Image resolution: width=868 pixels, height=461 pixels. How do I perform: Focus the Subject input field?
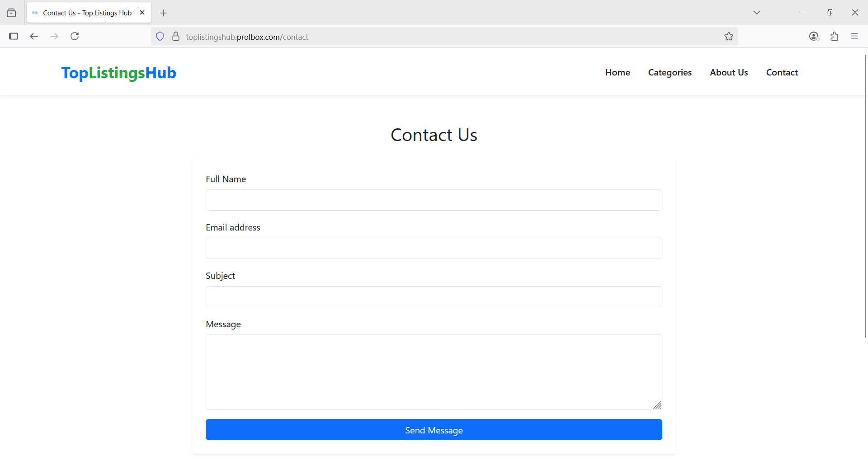coord(434,296)
